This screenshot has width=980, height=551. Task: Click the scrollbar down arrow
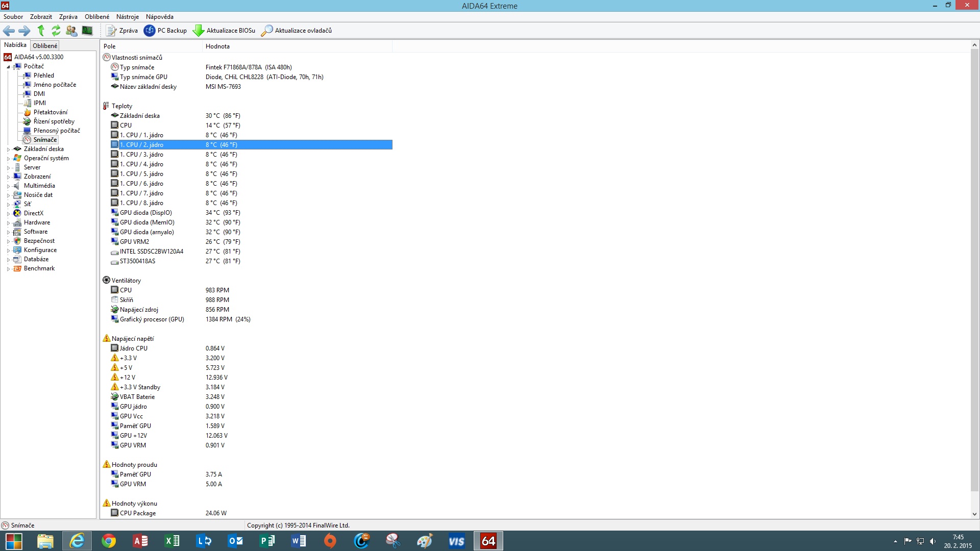(974, 514)
